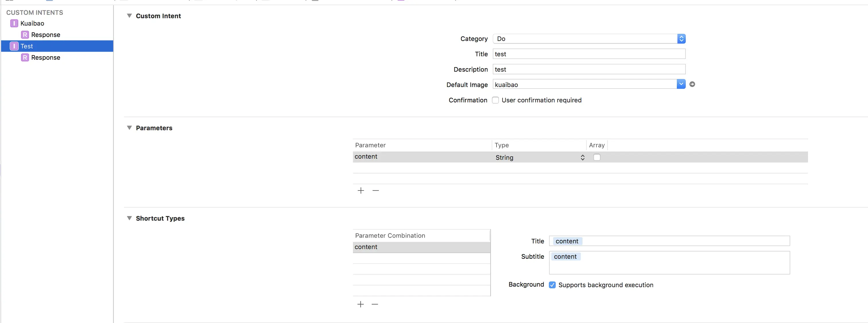Click the Description text field
This screenshot has height=323, width=868.
coord(589,69)
